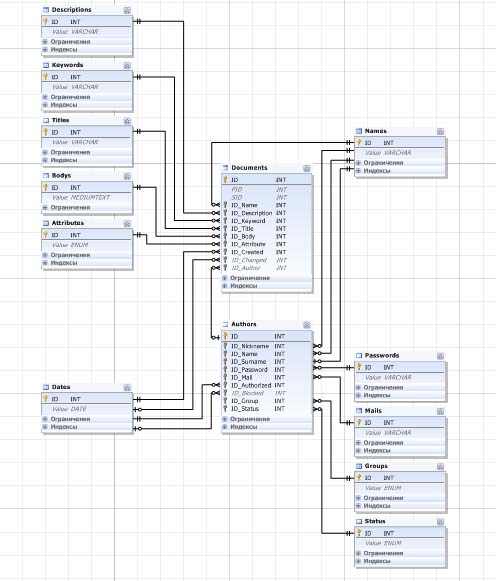
Task: Collapse the Documents table with its header button
Action: [x=307, y=169]
